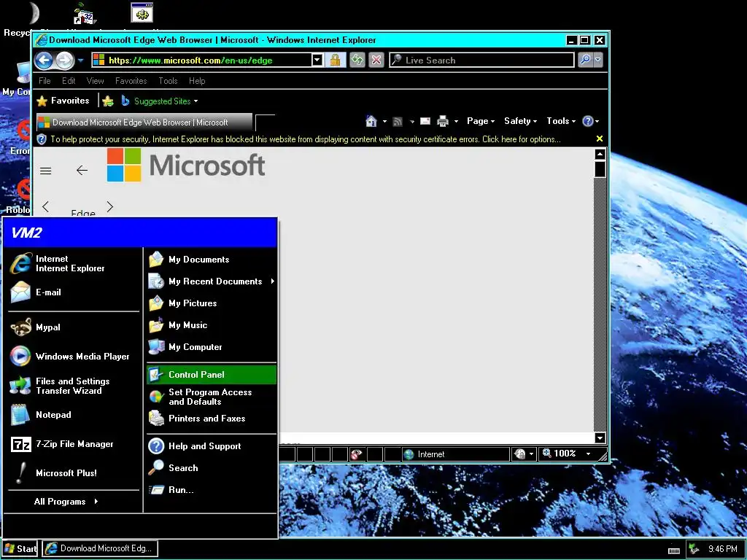Click the back arrow on Microsoft page
This screenshot has width=747, height=560.
point(82,170)
